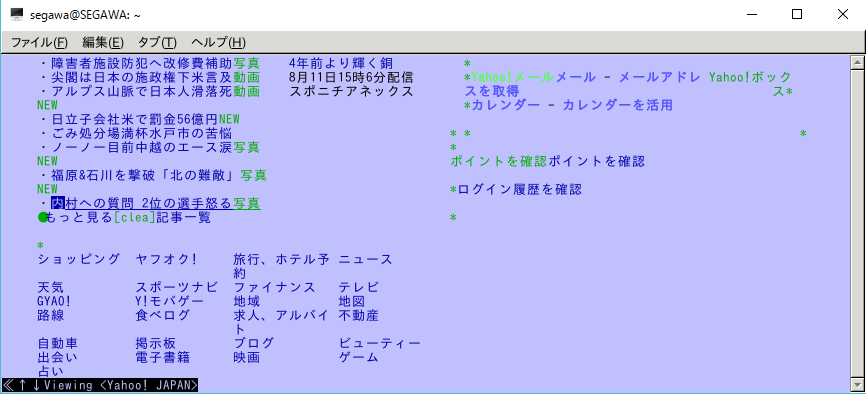The width and height of the screenshot is (866, 394).
Task: Open the 編集(E) menu
Action: 103,43
